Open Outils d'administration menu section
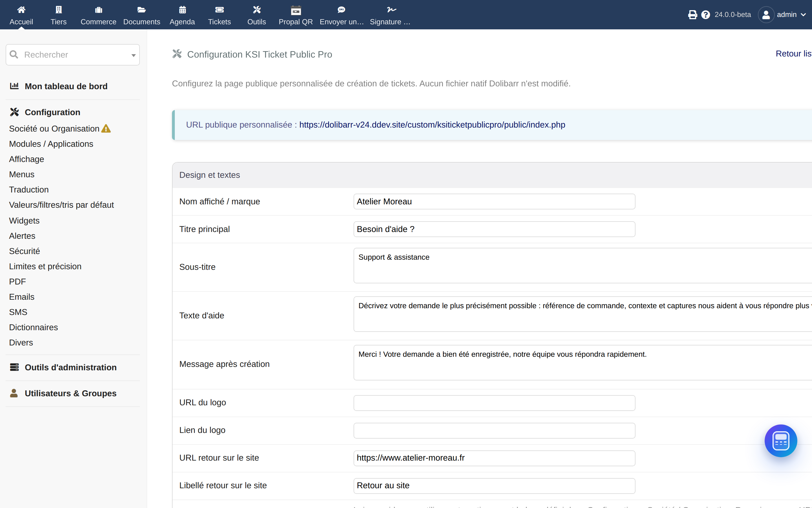Image resolution: width=812 pixels, height=508 pixels. click(70, 367)
